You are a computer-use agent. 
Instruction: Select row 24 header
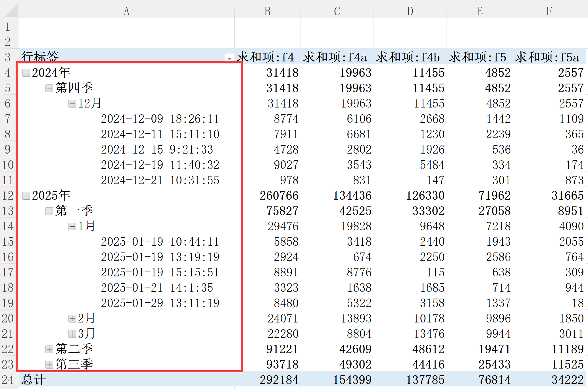coord(8,380)
